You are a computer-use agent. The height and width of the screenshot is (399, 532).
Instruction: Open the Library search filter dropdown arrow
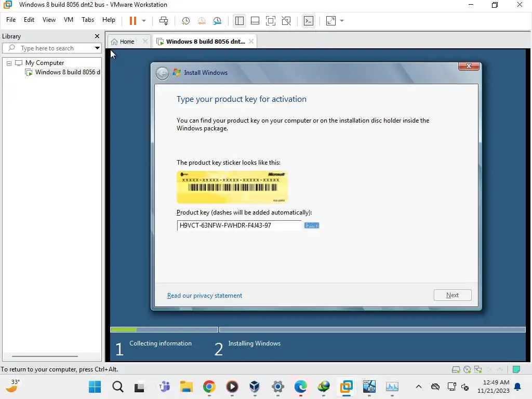point(97,48)
